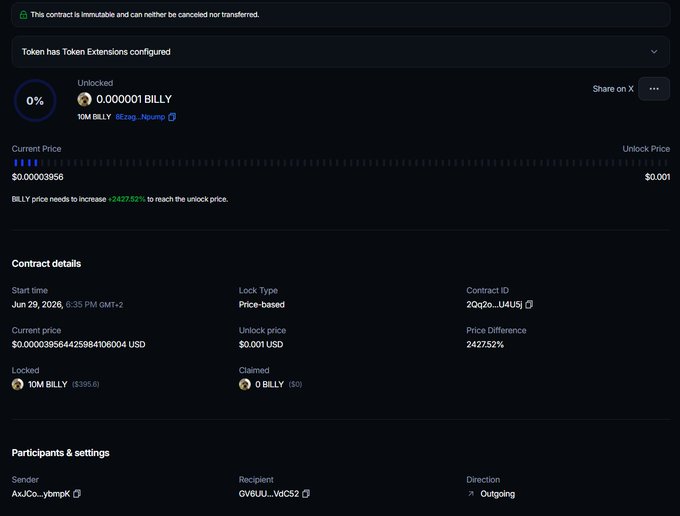Select current price value $0.00003956
Image resolution: width=680 pixels, height=516 pixels.
coord(38,177)
